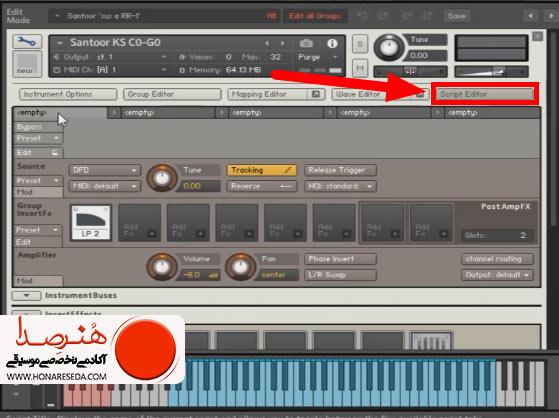Click the undo arrow in the top bar
The width and height of the screenshot is (559, 418).
(x=362, y=16)
